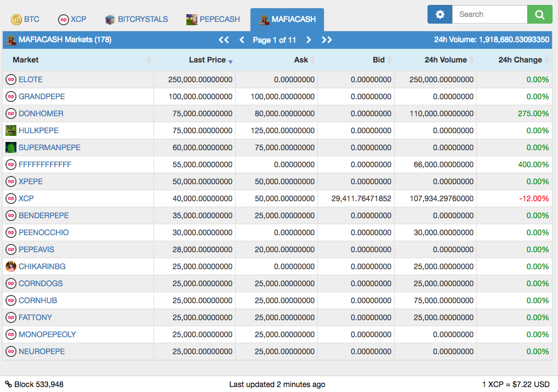Screen dimensions: 558x392
Task: Sort by 24h Volume column header
Action: [x=435, y=60]
